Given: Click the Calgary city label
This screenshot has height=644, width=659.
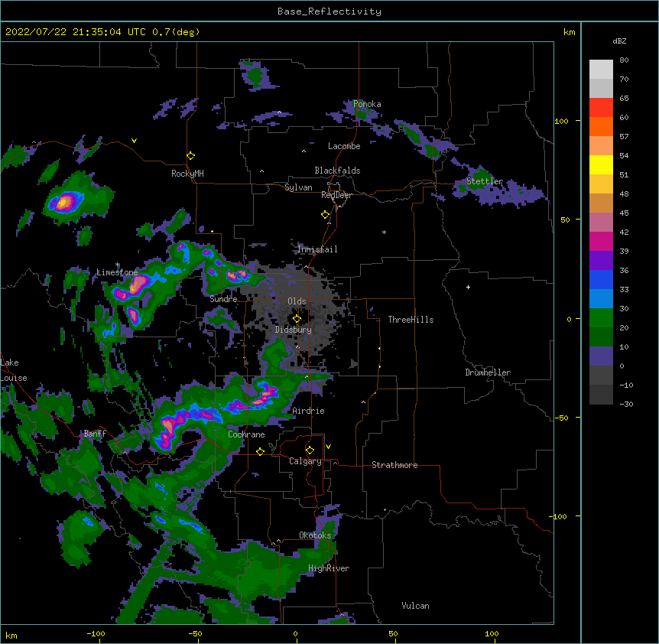Looking at the screenshot, I should coord(305,461).
